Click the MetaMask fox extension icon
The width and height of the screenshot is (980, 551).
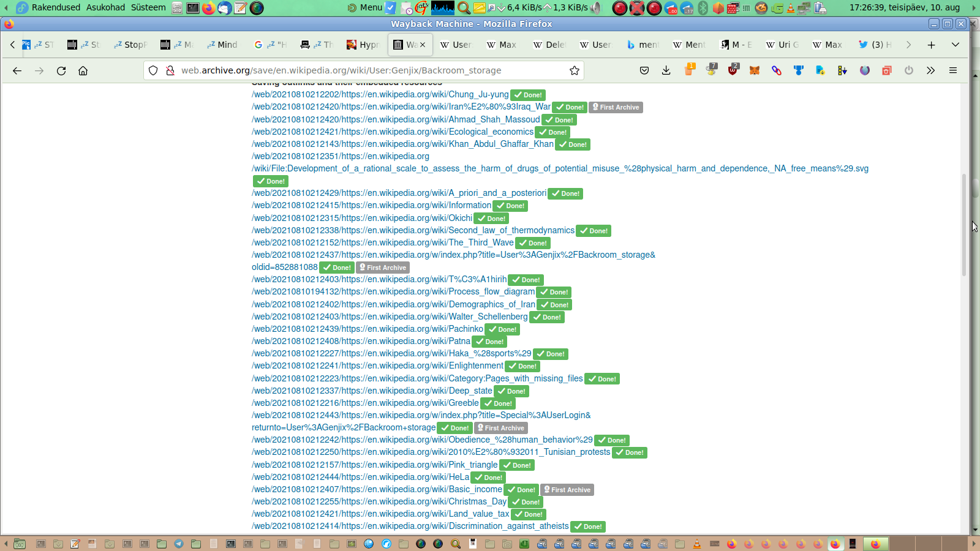pos(755,70)
